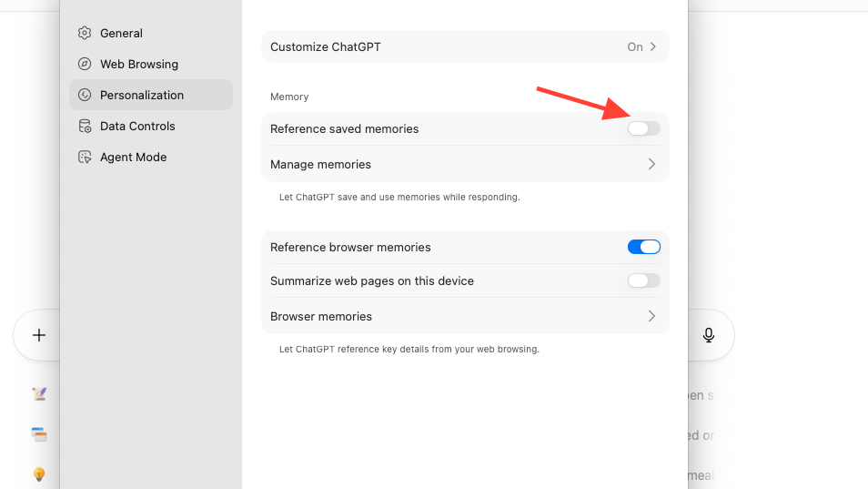Click the scroll and quill suggestion icon
This screenshot has height=489, width=868.
click(39, 393)
